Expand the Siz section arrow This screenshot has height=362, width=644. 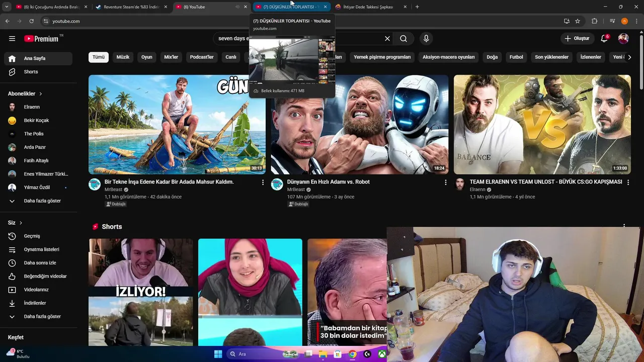(21, 223)
